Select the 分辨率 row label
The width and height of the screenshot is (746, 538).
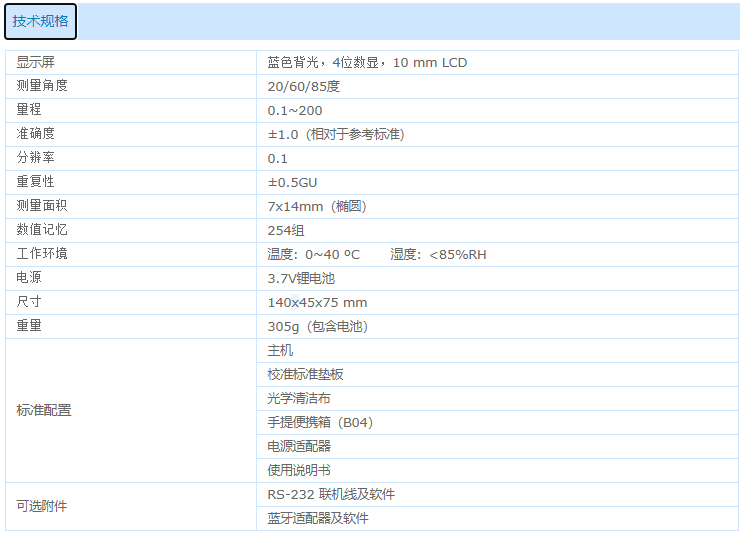click(36, 158)
